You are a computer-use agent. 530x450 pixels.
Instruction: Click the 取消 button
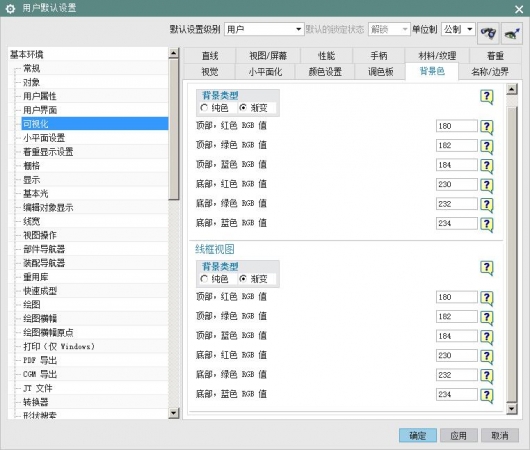coord(500,435)
